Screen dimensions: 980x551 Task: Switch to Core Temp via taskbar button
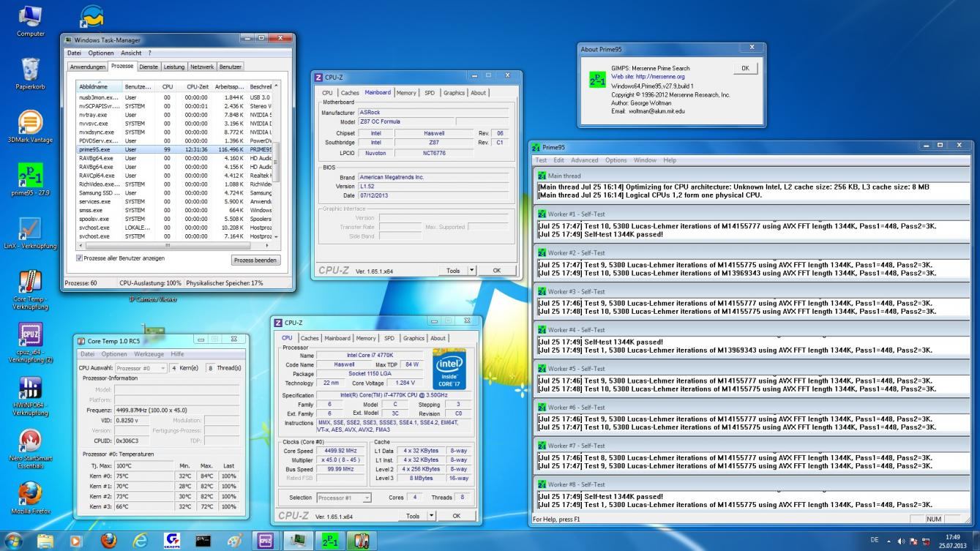(362, 541)
